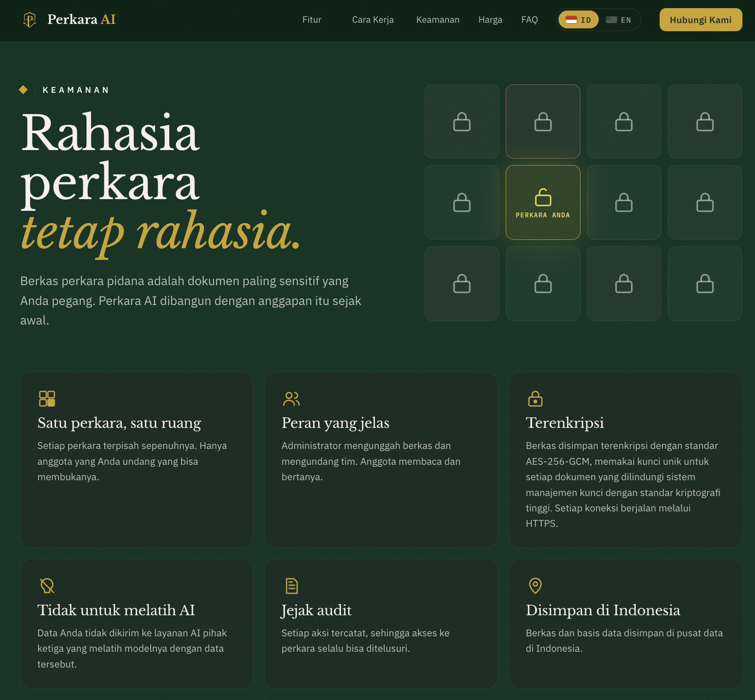Click the Hubungi Kami button

tap(701, 20)
